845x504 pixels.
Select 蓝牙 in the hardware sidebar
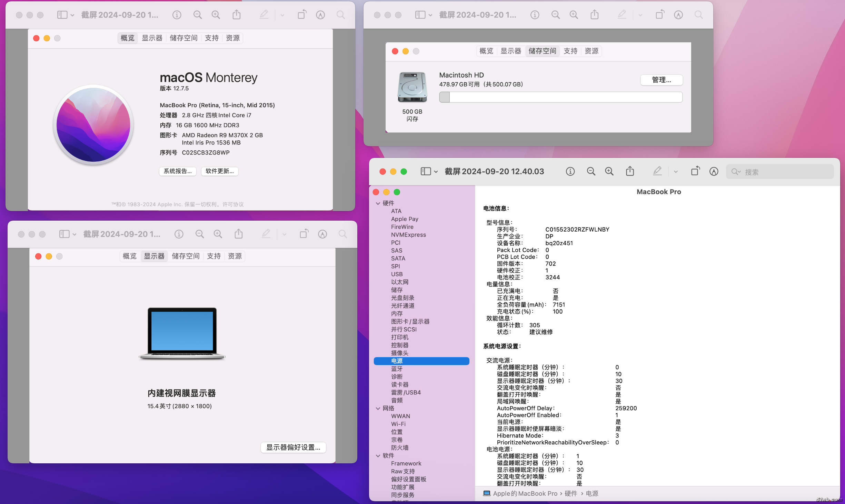coord(397,369)
